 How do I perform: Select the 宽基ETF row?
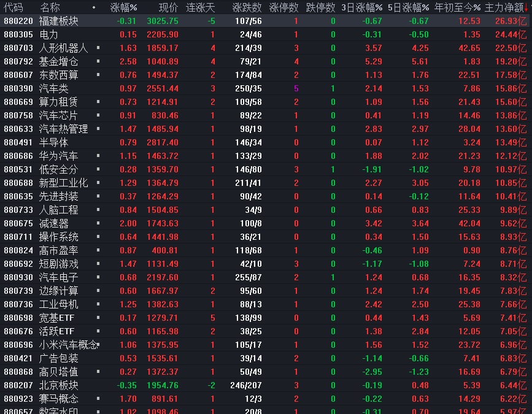266,318
